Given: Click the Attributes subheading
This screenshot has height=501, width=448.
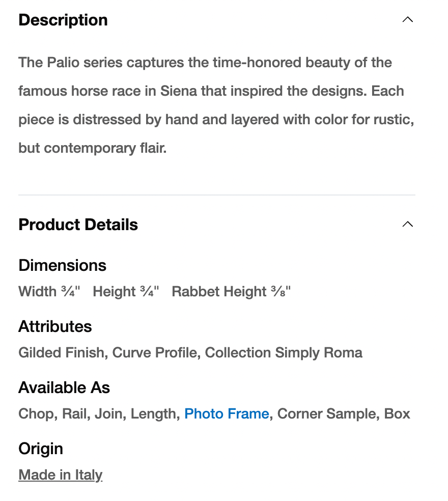Looking at the screenshot, I should point(55,326).
